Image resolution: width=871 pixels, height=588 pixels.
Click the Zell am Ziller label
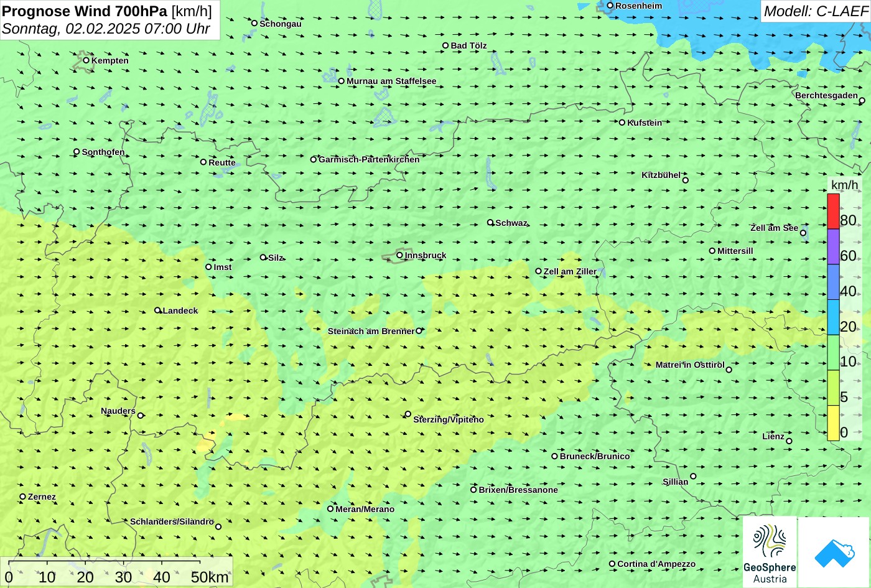(570, 271)
